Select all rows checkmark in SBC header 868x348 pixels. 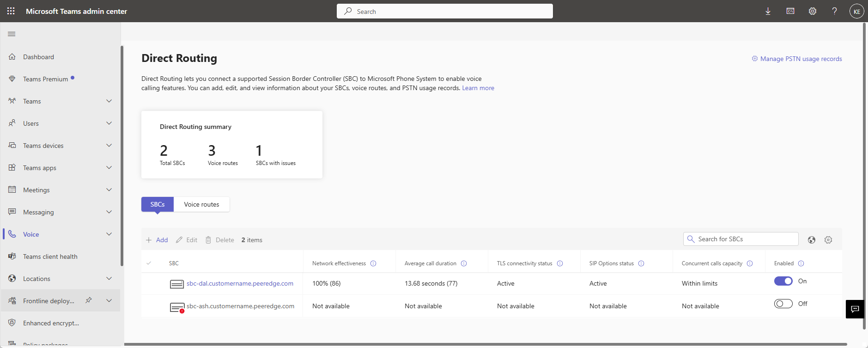coord(149,263)
